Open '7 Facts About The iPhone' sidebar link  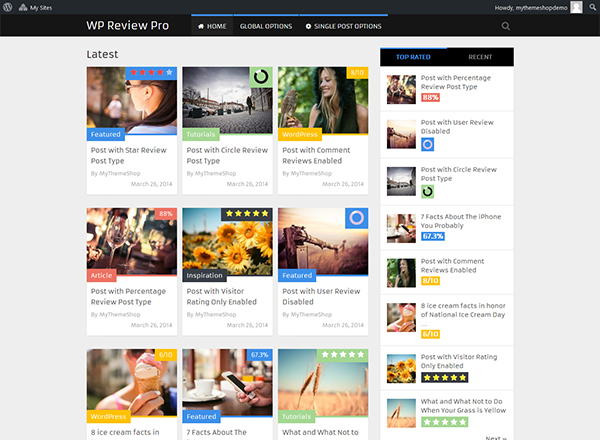pyautogui.click(x=461, y=221)
